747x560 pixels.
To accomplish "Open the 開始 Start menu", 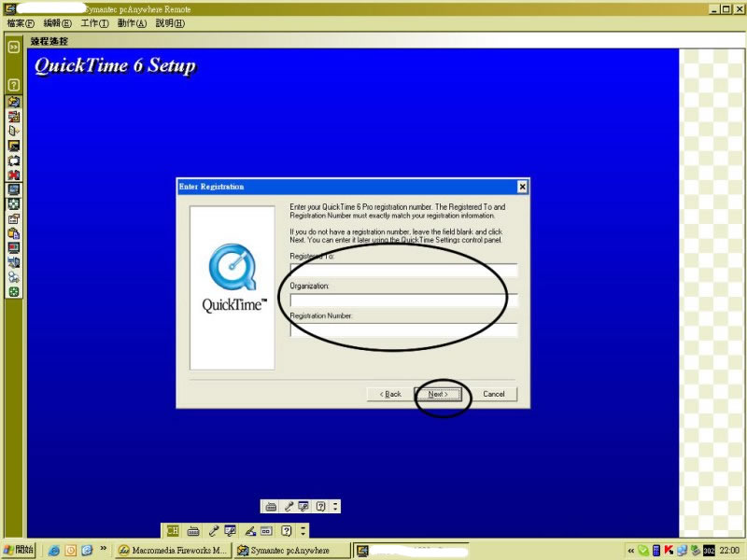I will (x=19, y=550).
